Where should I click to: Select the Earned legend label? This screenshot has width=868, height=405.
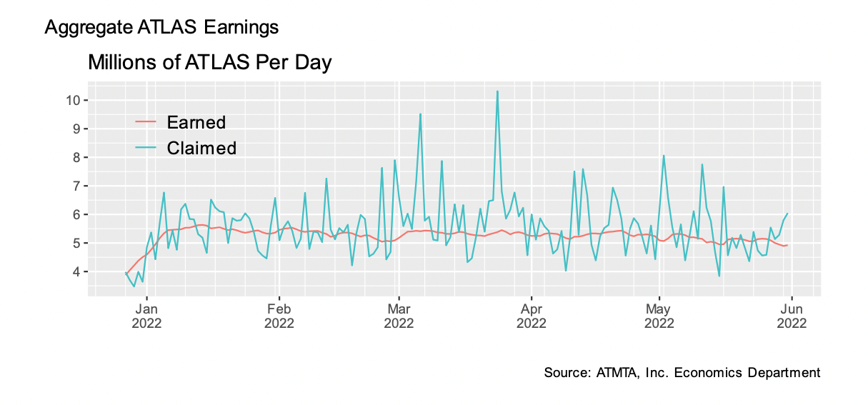pyautogui.click(x=196, y=122)
